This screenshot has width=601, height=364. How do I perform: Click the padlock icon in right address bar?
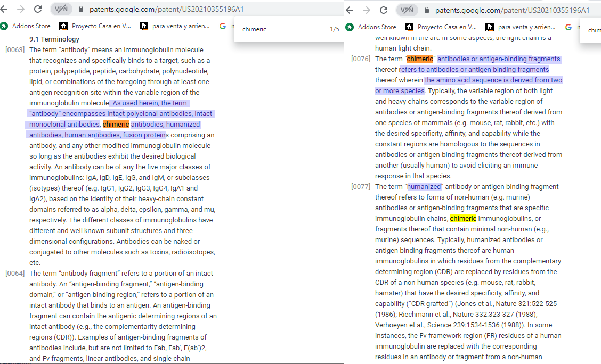427,10
